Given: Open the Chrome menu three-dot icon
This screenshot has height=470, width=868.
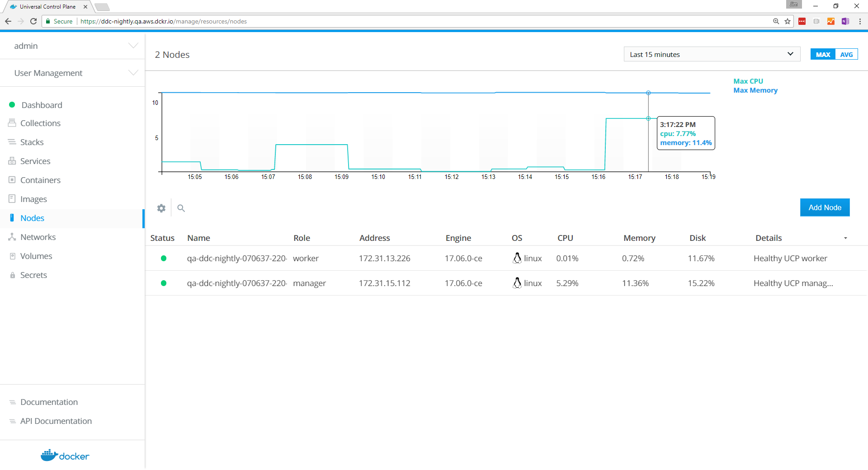Looking at the screenshot, I should tap(860, 21).
